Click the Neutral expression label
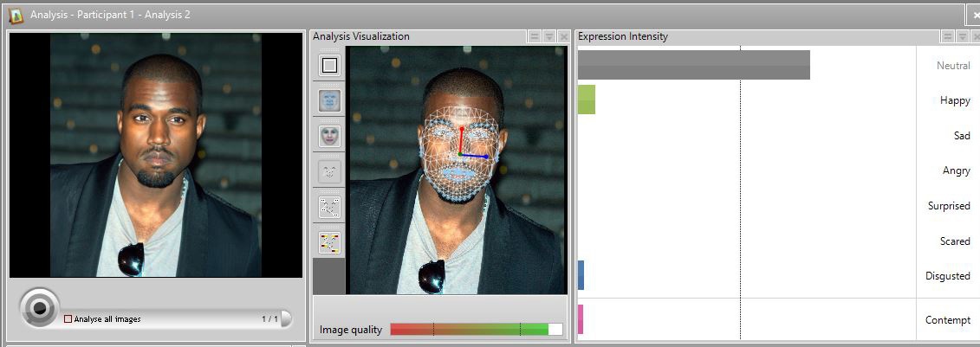 point(953,66)
